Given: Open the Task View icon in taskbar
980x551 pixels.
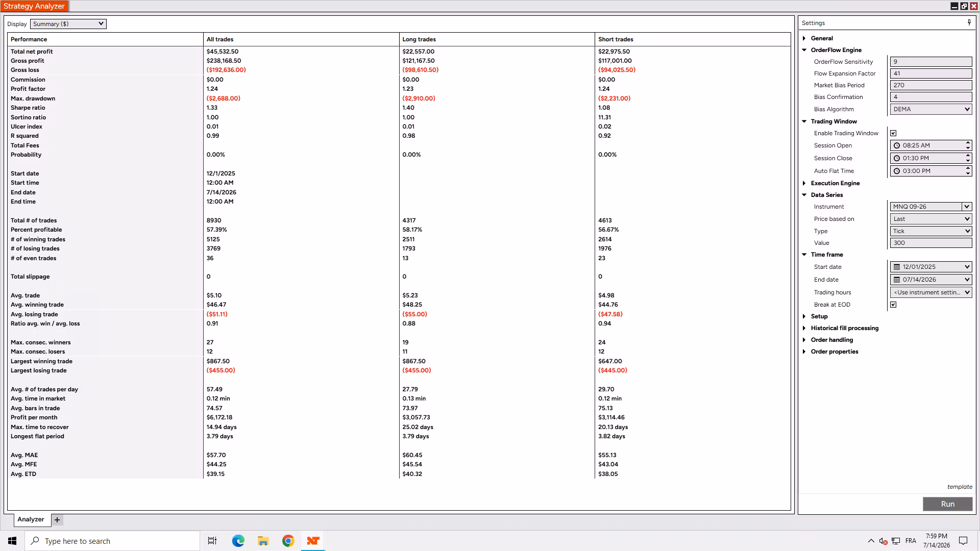Looking at the screenshot, I should [212, 541].
